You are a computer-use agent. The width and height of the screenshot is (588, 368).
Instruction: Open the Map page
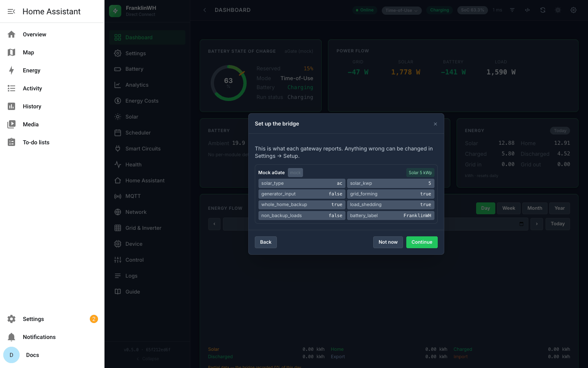[52, 52]
